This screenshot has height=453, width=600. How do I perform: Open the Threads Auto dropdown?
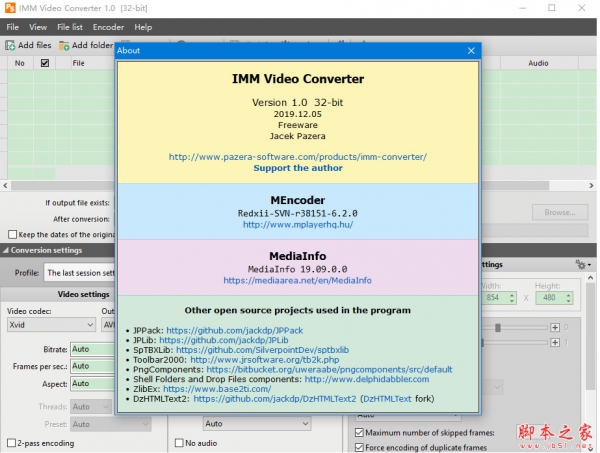coord(91,407)
